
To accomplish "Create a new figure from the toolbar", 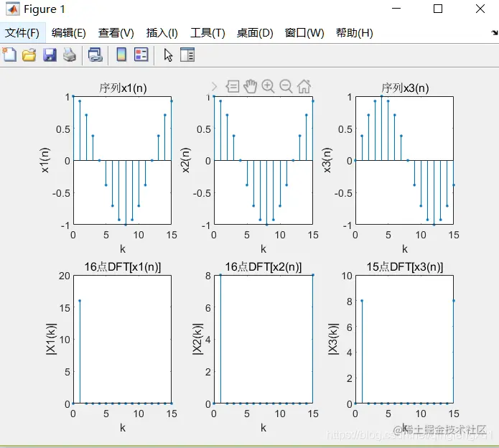I will (9, 55).
